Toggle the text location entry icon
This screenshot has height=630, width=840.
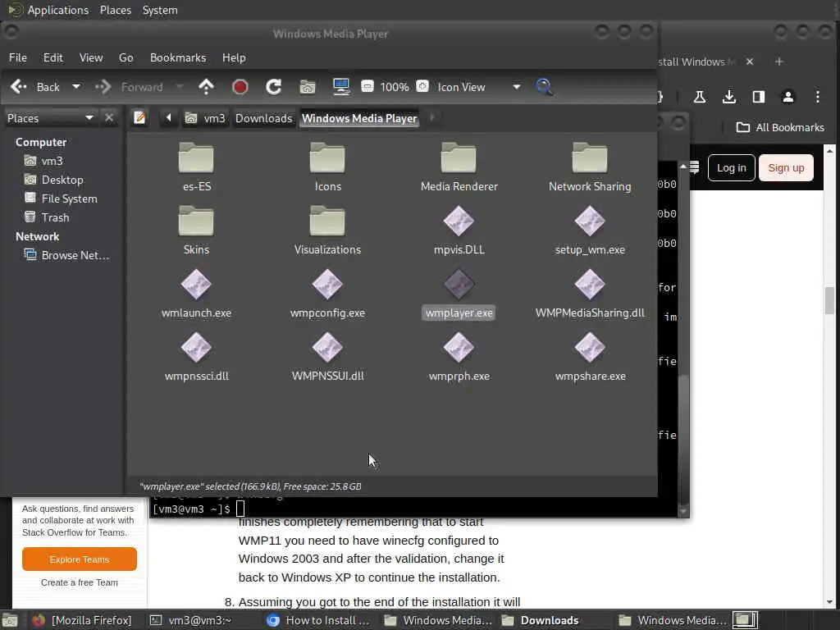coord(139,118)
